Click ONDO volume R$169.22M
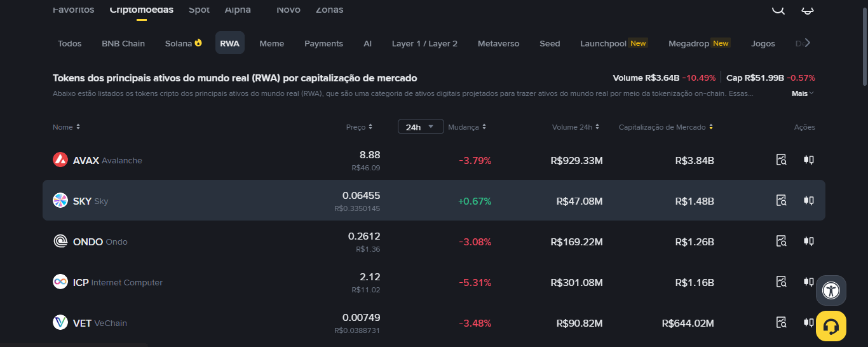868x347 pixels. pyautogui.click(x=576, y=242)
